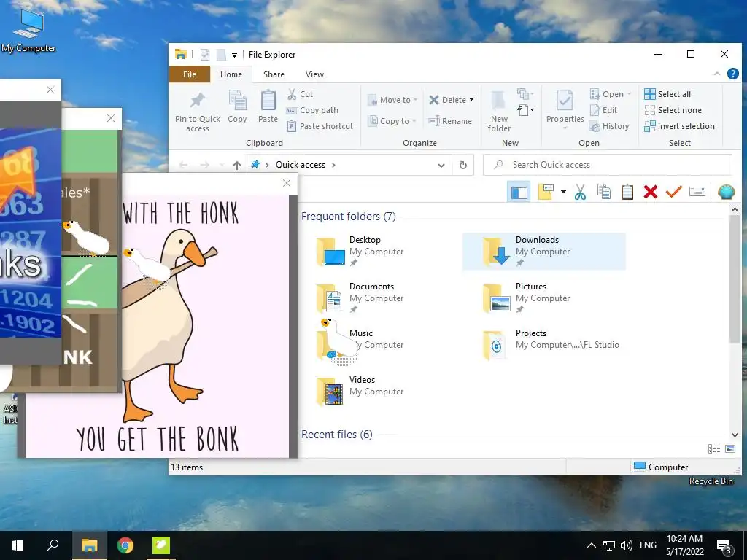Switch to the Home ribbon tab
The image size is (747, 560).
coord(231,74)
